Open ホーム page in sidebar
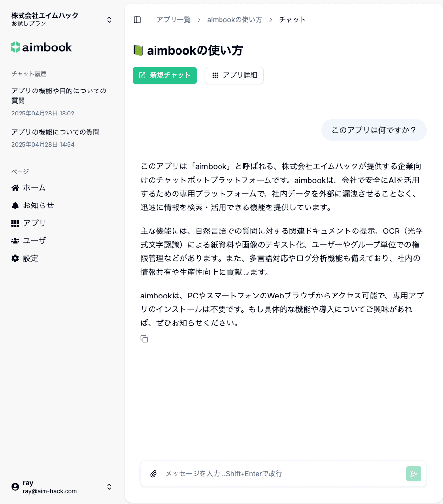This screenshot has height=504, width=443. 34,188
